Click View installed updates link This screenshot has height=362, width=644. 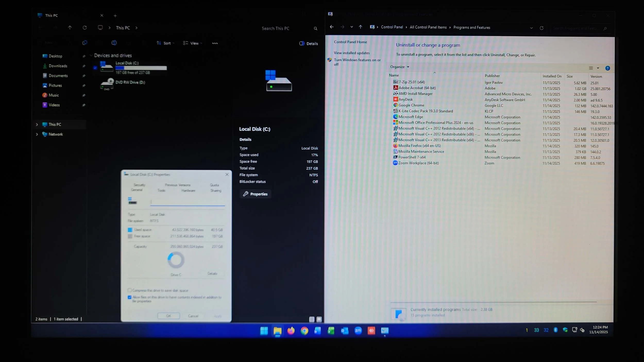click(x=352, y=53)
